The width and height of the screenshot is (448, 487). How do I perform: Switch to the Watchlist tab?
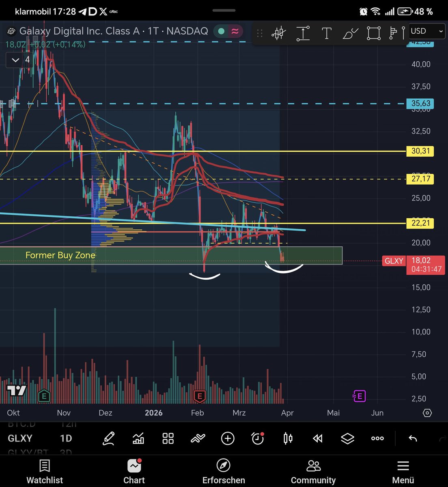click(x=45, y=472)
